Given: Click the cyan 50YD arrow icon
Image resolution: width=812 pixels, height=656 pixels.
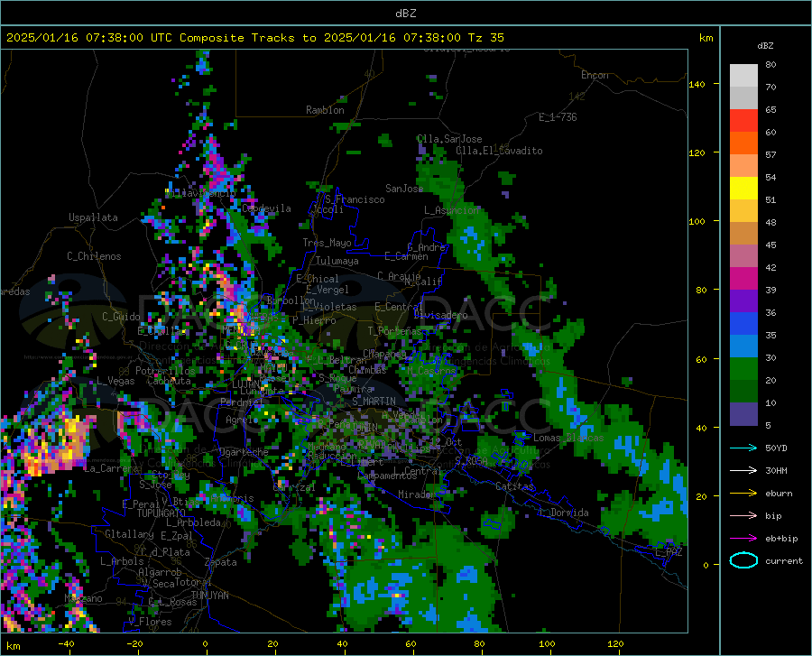Looking at the screenshot, I should pos(743,448).
